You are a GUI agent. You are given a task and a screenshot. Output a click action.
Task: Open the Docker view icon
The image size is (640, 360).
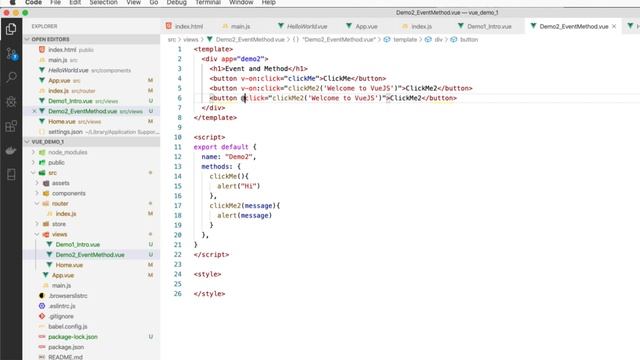coord(11,150)
